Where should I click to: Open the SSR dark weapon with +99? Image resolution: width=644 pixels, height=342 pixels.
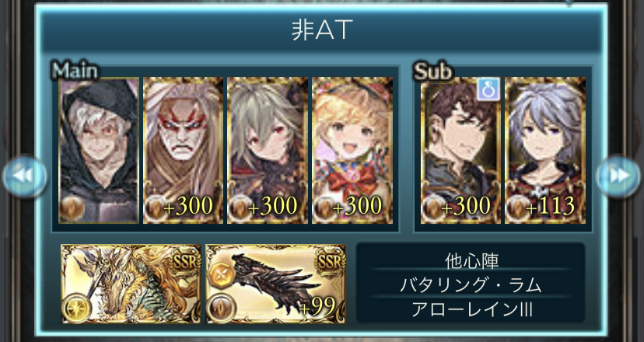tap(275, 284)
